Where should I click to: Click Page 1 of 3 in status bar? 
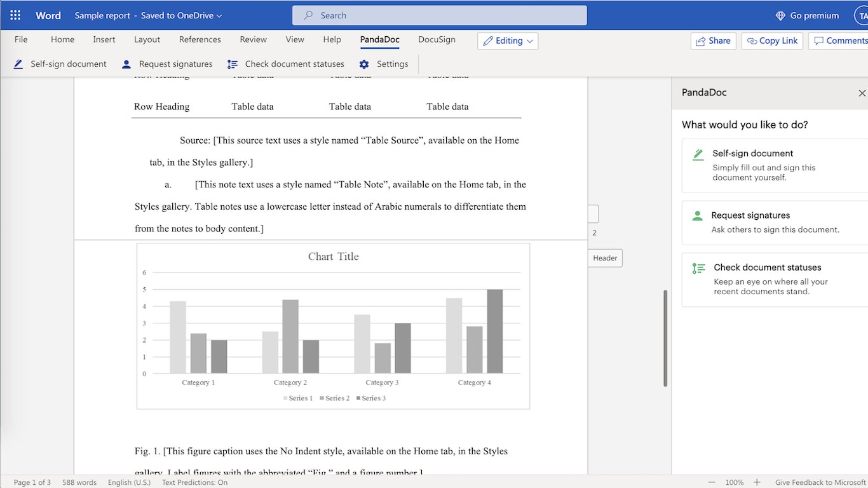(32, 482)
